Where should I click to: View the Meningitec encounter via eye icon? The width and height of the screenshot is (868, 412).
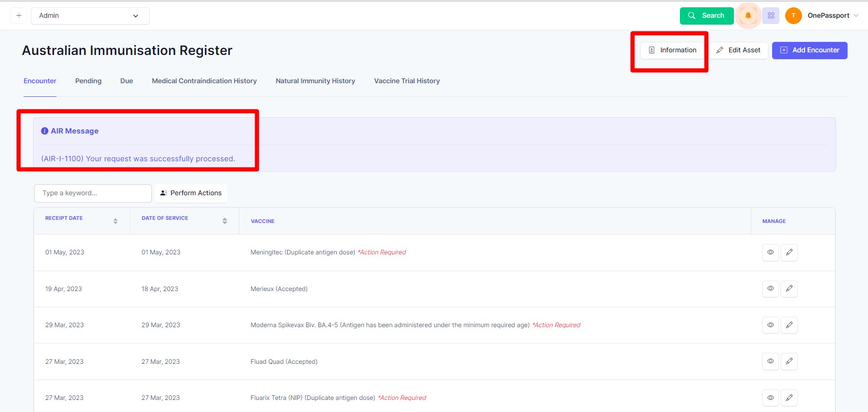click(770, 252)
